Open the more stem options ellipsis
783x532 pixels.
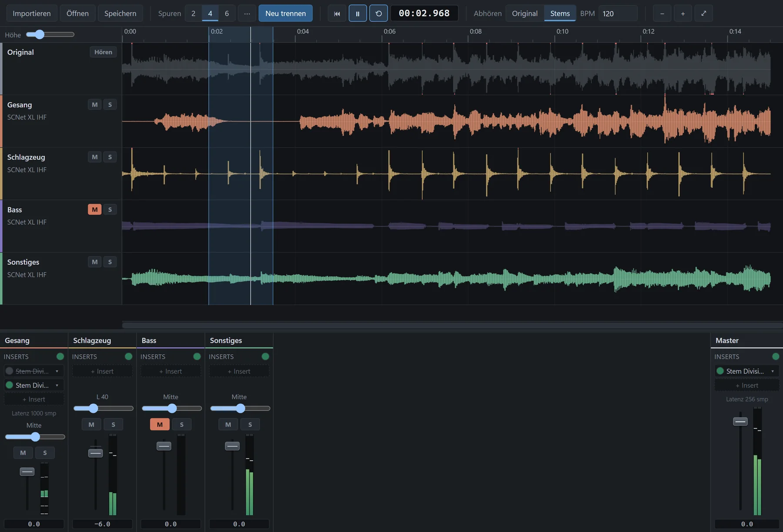pyautogui.click(x=247, y=13)
